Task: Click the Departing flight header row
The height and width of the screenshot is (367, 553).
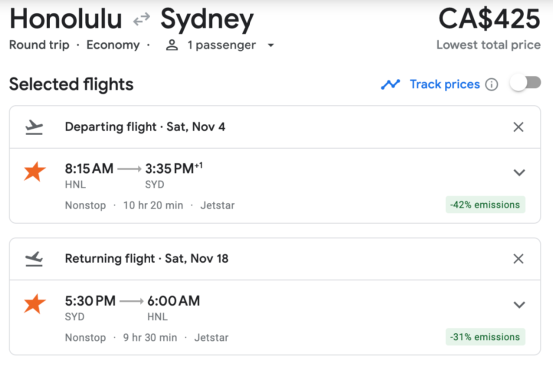Action: (275, 127)
